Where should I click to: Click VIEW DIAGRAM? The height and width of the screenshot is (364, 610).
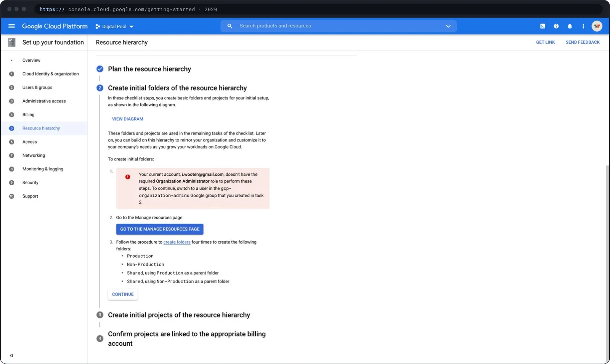click(x=128, y=119)
